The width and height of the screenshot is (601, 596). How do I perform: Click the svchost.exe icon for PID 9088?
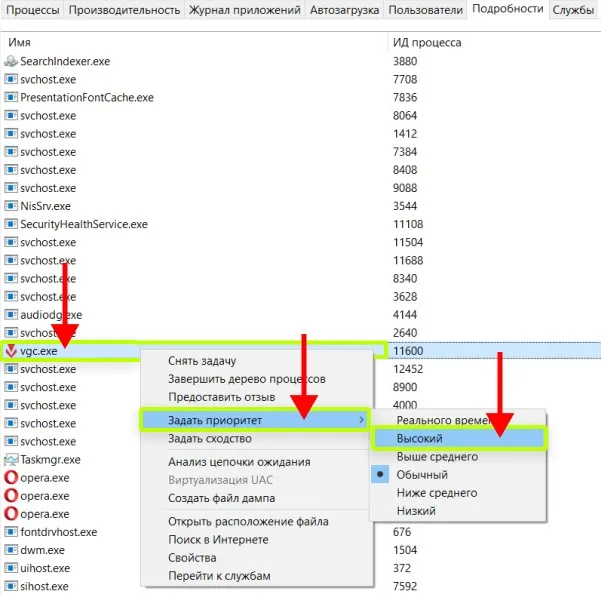pyautogui.click(x=11, y=188)
